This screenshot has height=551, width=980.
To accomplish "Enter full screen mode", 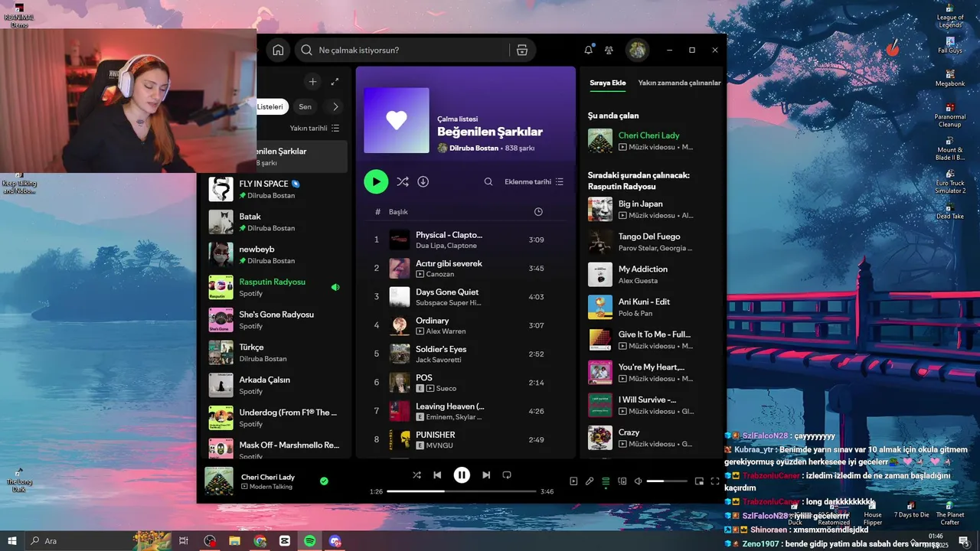I will click(715, 481).
